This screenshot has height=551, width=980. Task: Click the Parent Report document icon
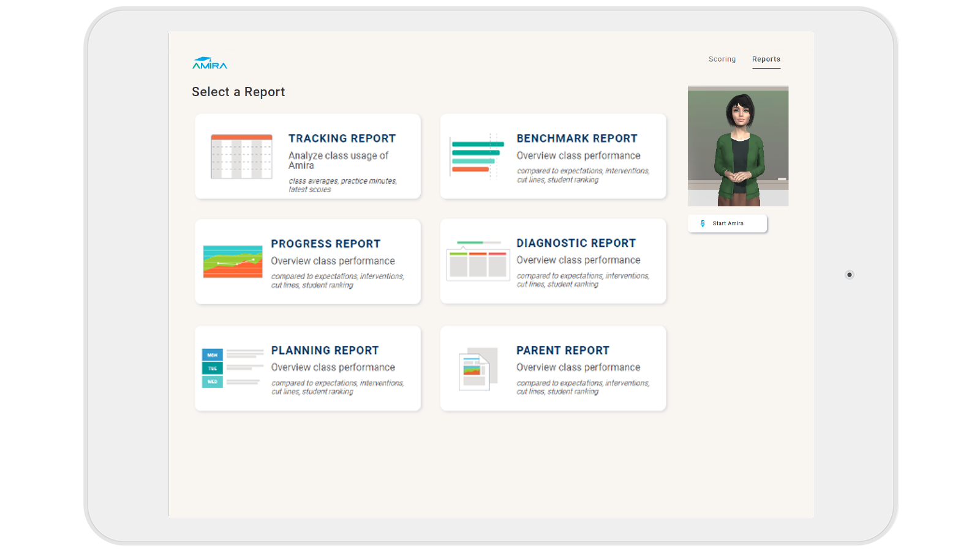[x=477, y=368]
